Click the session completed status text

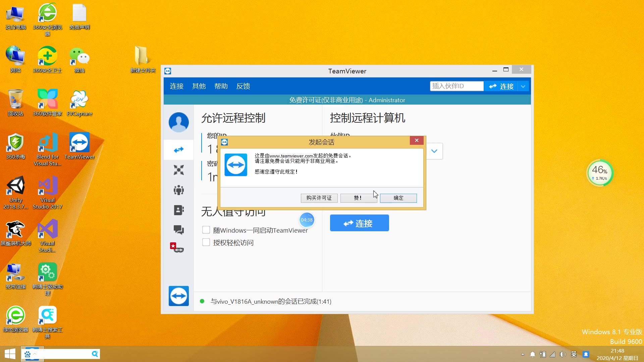pyautogui.click(x=271, y=301)
